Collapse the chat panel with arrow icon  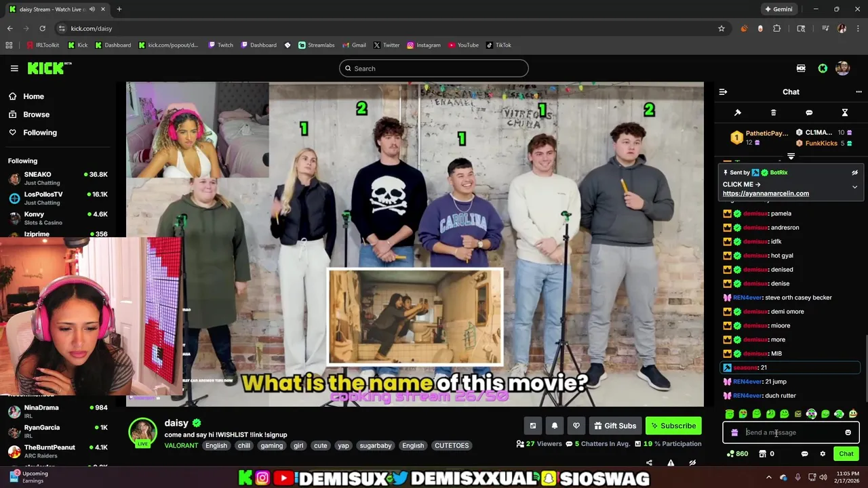[x=723, y=91]
